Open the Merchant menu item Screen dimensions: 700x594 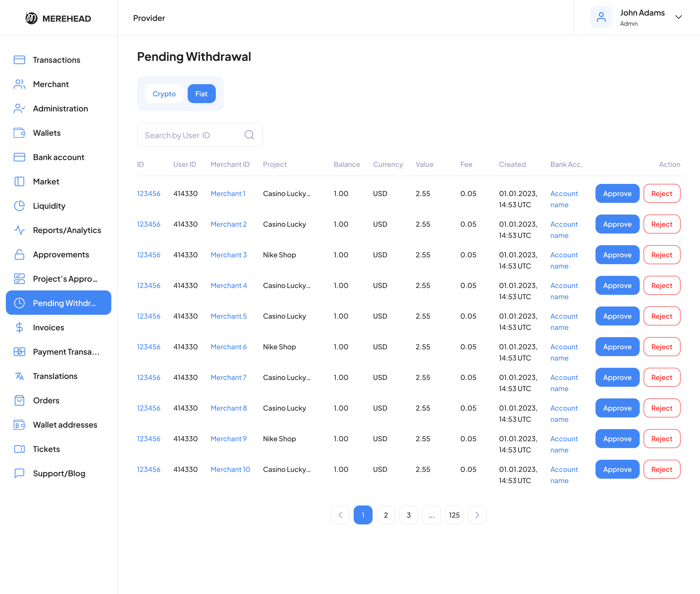point(51,84)
